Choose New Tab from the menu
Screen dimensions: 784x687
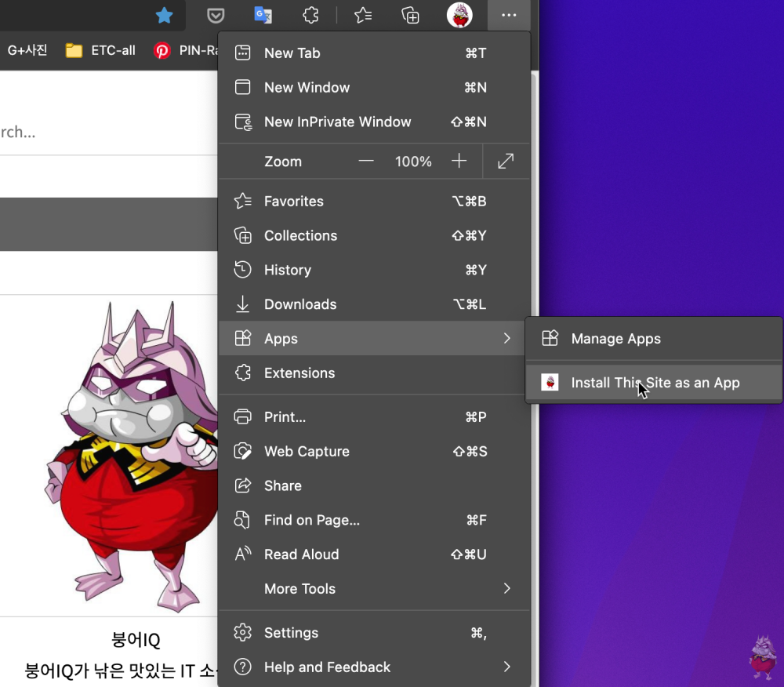pyautogui.click(x=374, y=53)
